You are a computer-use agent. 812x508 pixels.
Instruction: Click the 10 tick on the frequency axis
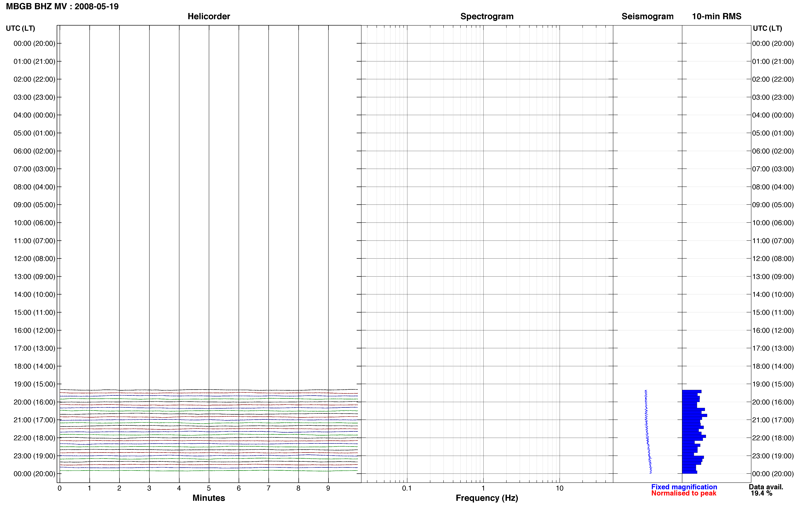[x=559, y=488]
